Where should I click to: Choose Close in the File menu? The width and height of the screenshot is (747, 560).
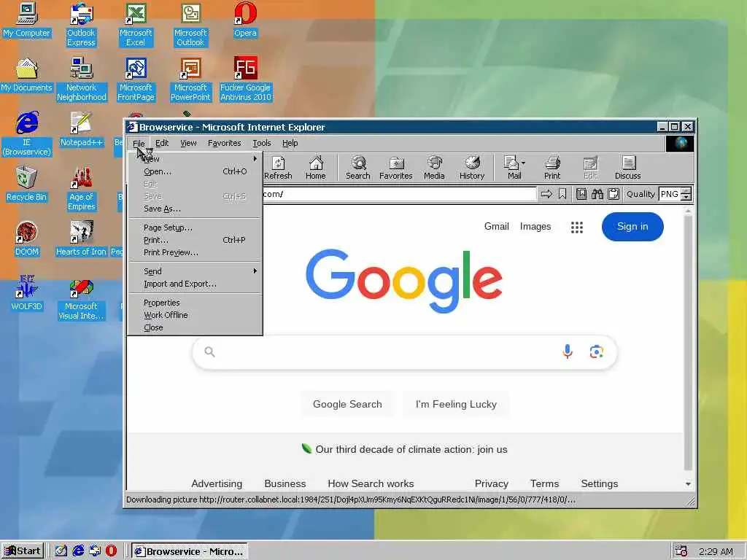pos(196,327)
